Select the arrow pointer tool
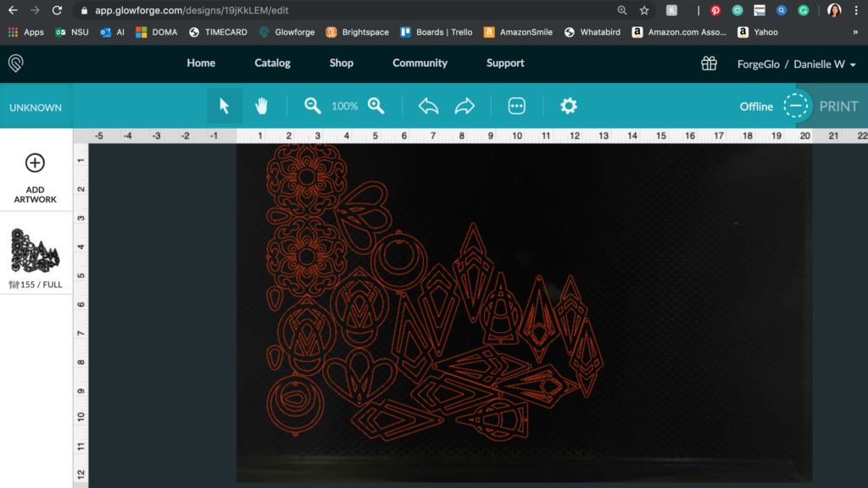 point(224,106)
